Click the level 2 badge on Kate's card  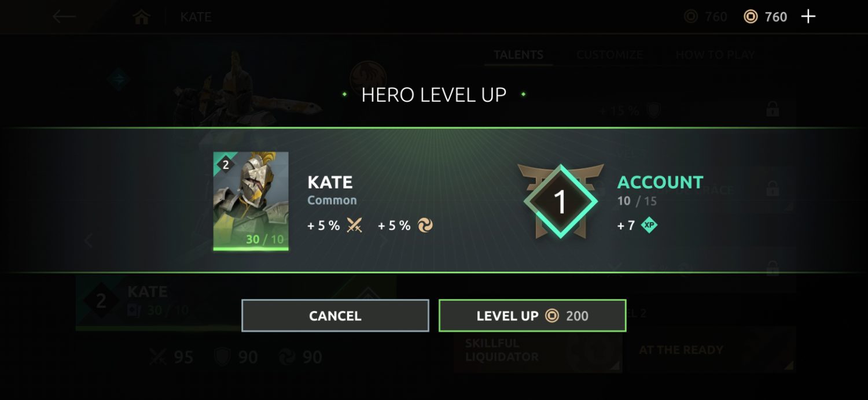225,164
